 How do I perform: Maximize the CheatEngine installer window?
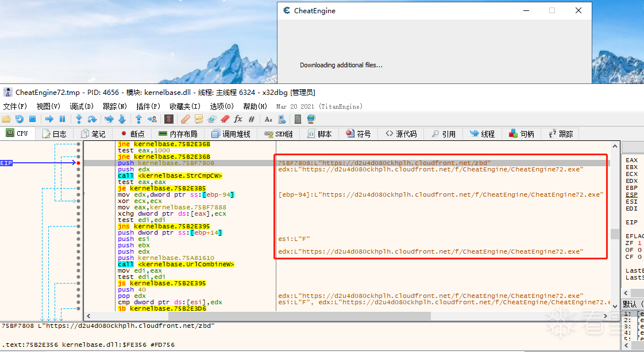(552, 11)
